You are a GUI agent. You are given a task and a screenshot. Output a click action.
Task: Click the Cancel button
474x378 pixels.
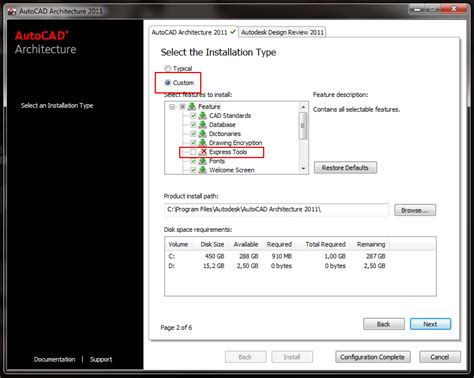440,357
